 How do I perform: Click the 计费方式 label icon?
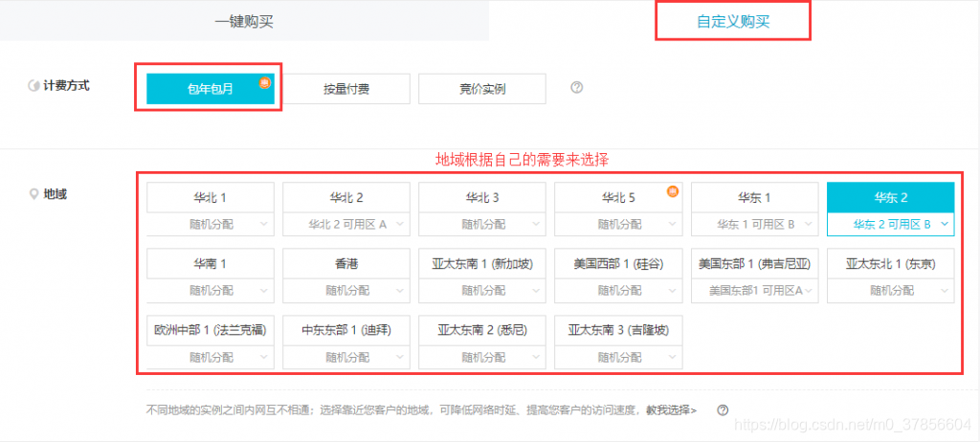[33, 86]
